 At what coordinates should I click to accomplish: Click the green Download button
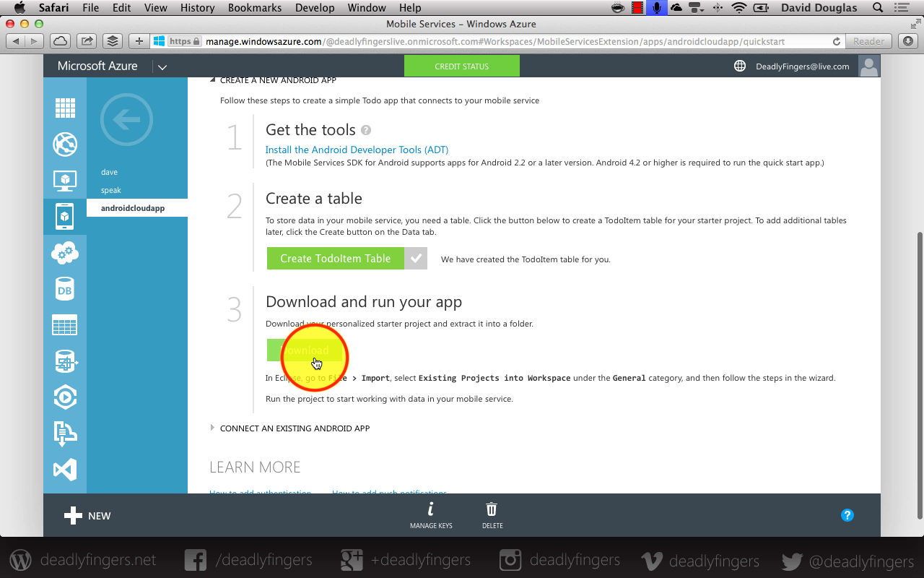point(304,350)
